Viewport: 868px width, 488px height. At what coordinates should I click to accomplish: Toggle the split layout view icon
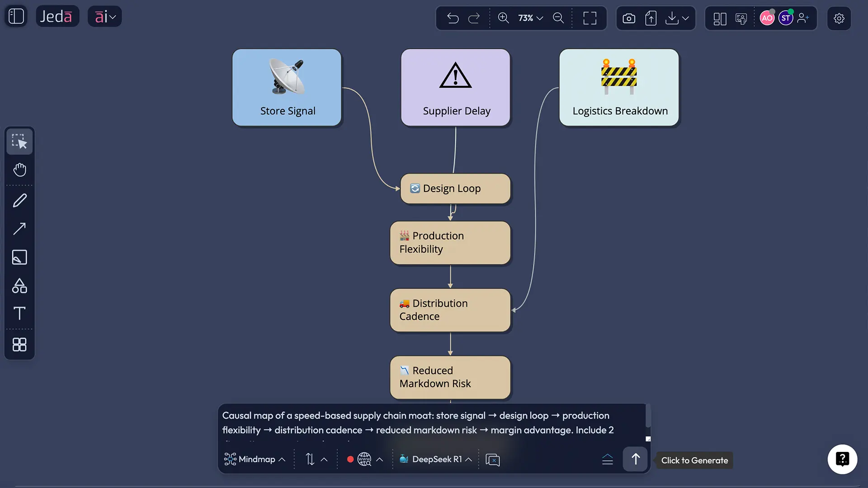click(x=720, y=18)
